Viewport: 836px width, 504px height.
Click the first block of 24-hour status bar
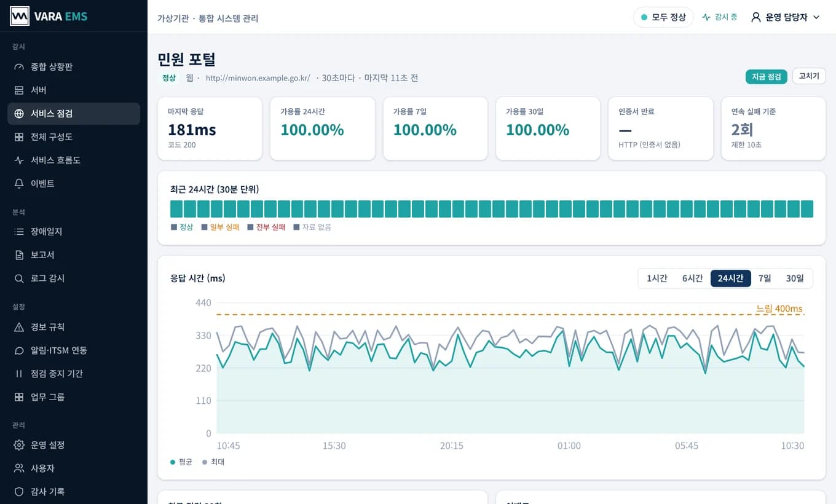coord(176,209)
